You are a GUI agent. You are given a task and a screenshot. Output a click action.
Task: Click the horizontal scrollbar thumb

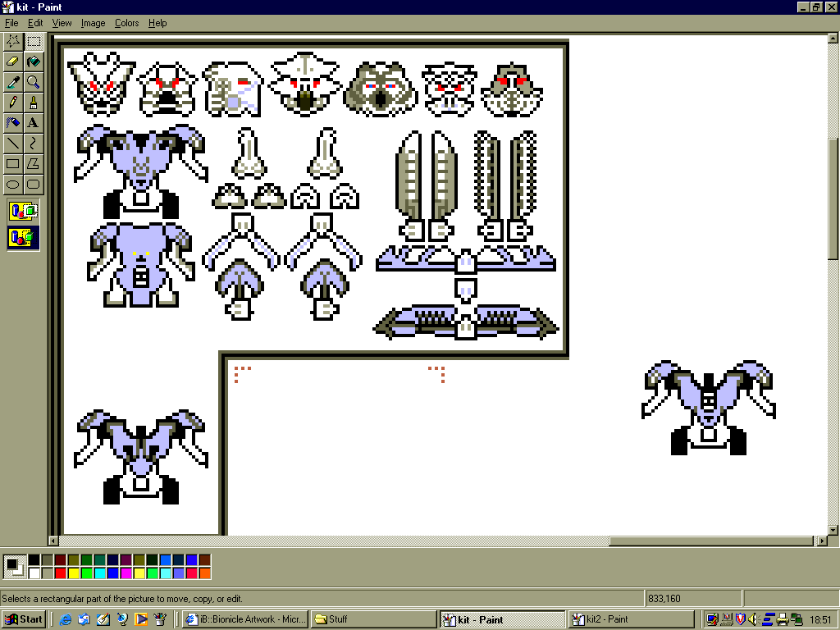click(711, 541)
